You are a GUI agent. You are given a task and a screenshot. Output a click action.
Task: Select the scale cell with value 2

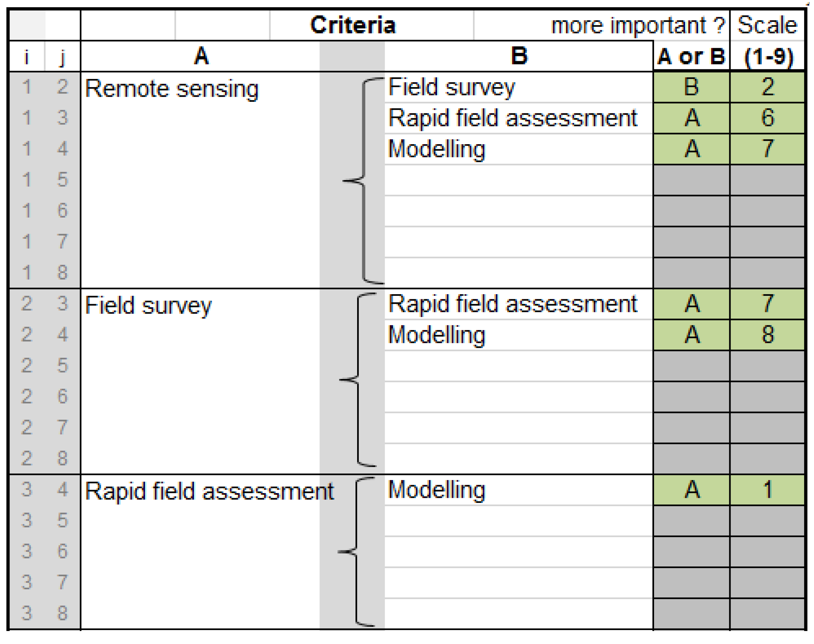pyautogui.click(x=768, y=87)
